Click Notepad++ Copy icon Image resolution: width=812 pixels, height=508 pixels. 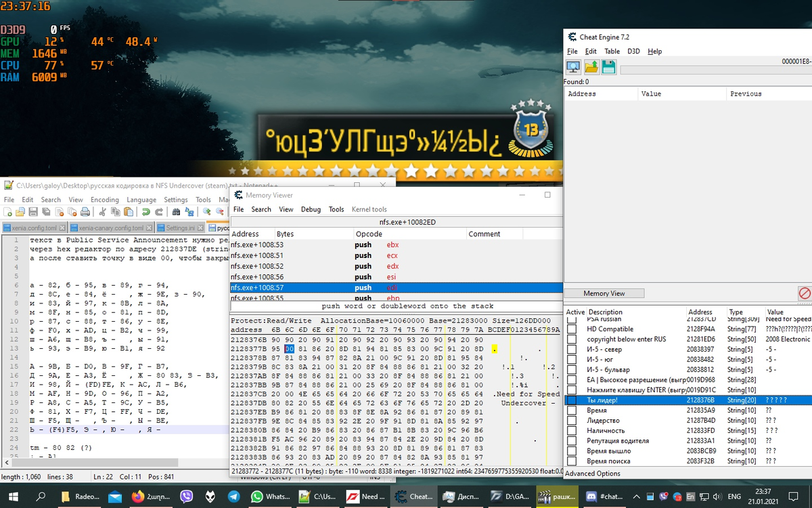pyautogui.click(x=116, y=212)
